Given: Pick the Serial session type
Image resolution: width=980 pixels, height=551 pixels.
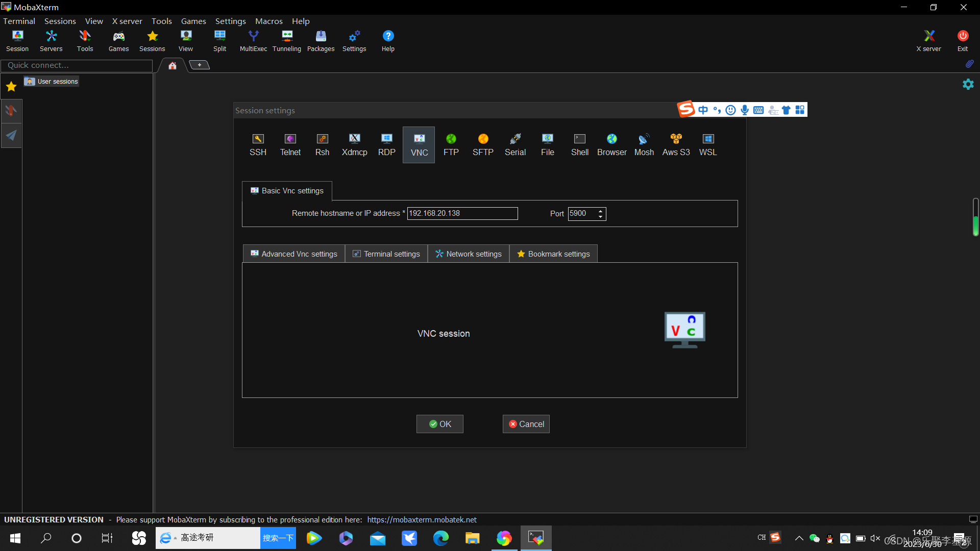Looking at the screenshot, I should 515,144.
